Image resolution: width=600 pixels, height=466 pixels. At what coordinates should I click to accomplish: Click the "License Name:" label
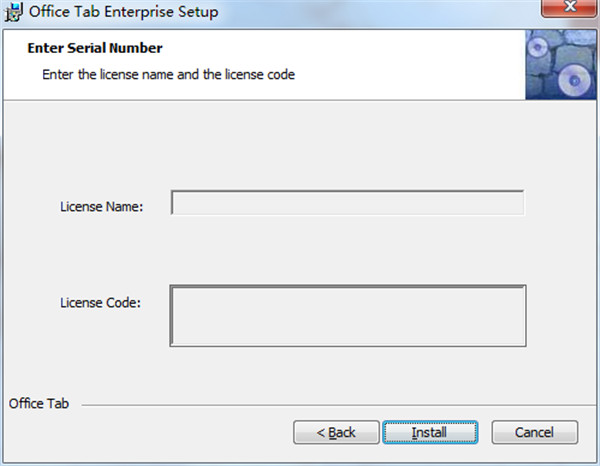pyautogui.click(x=102, y=207)
